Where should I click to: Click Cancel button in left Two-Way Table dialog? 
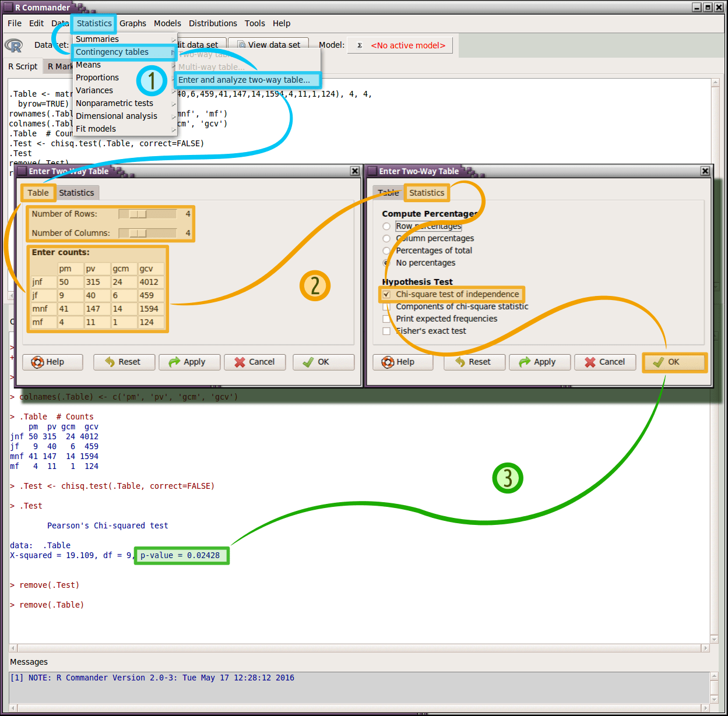255,362
